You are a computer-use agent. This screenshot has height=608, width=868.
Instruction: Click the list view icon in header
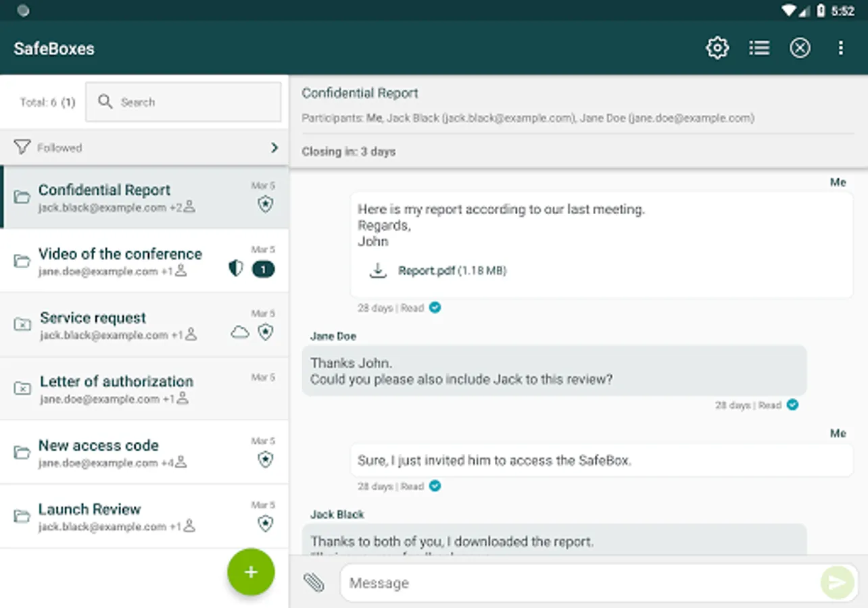pyautogui.click(x=759, y=48)
